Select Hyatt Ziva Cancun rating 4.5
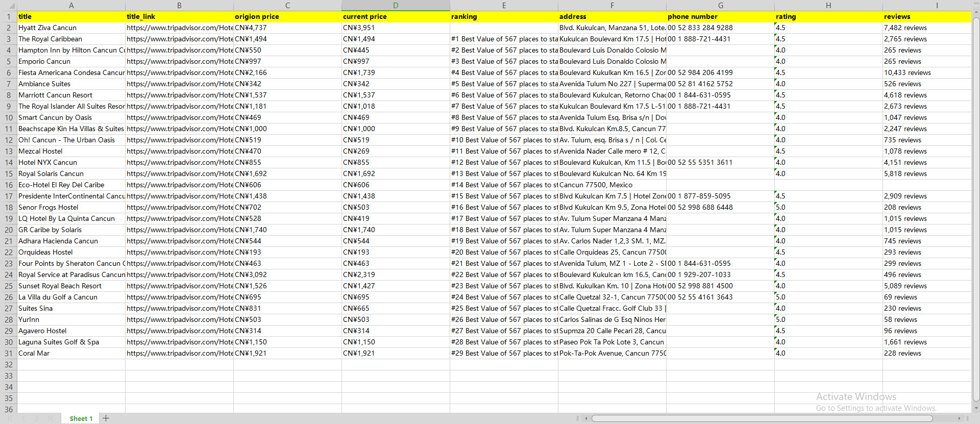 tap(829, 28)
